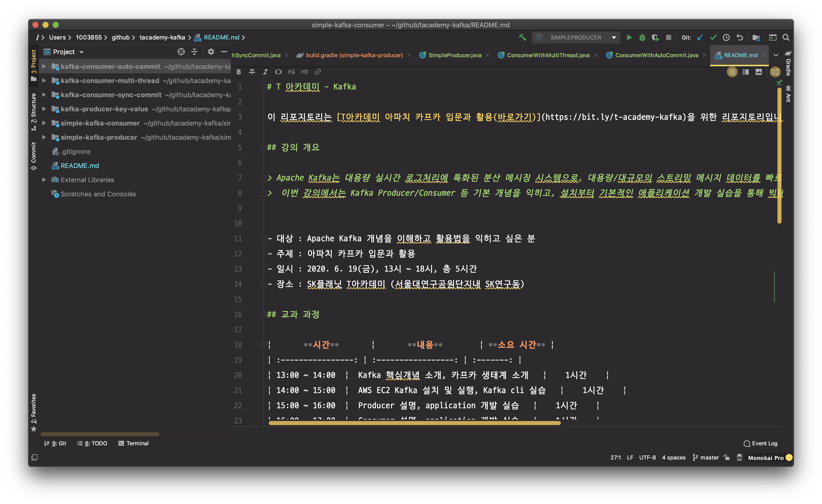Open Project Structure icon in toolbar

coord(756,37)
